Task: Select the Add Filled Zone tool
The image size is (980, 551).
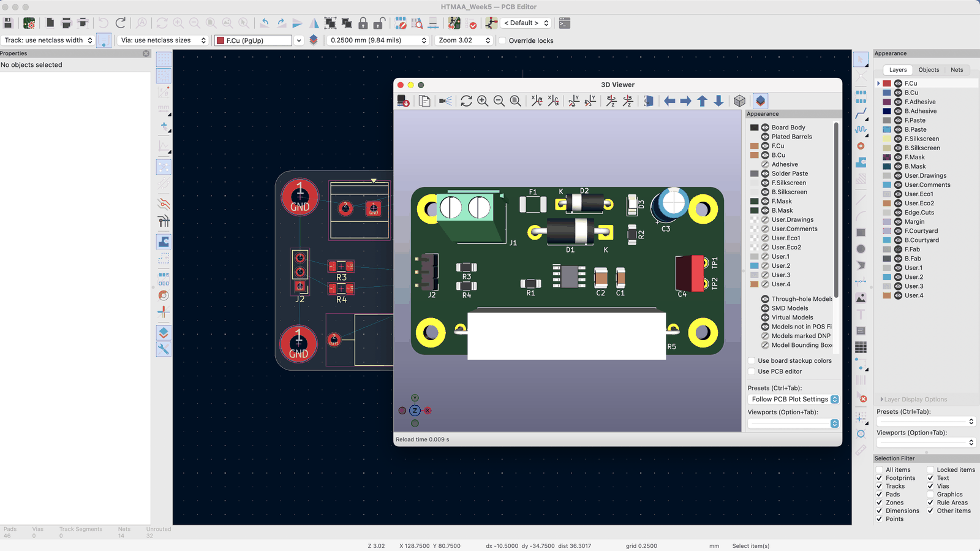Action: pyautogui.click(x=861, y=162)
